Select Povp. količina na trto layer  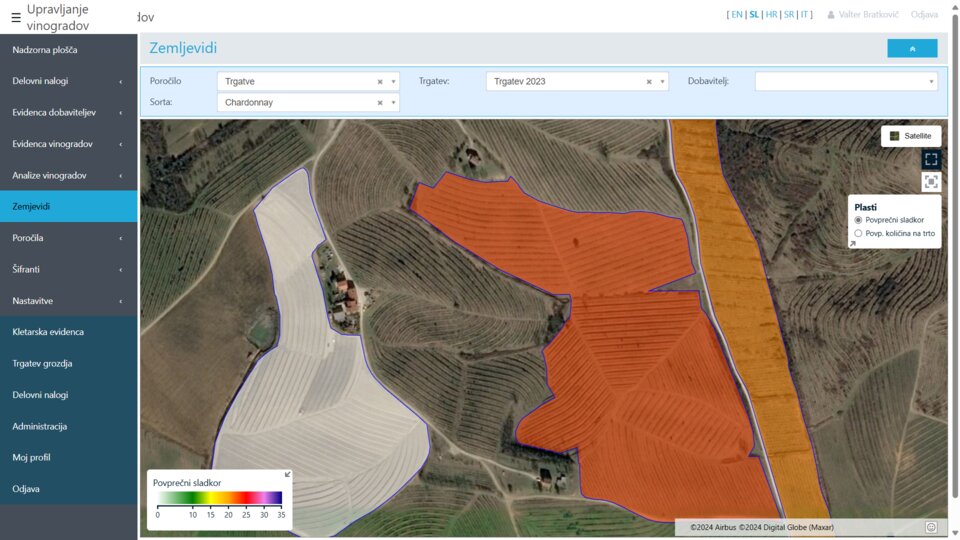click(858, 233)
